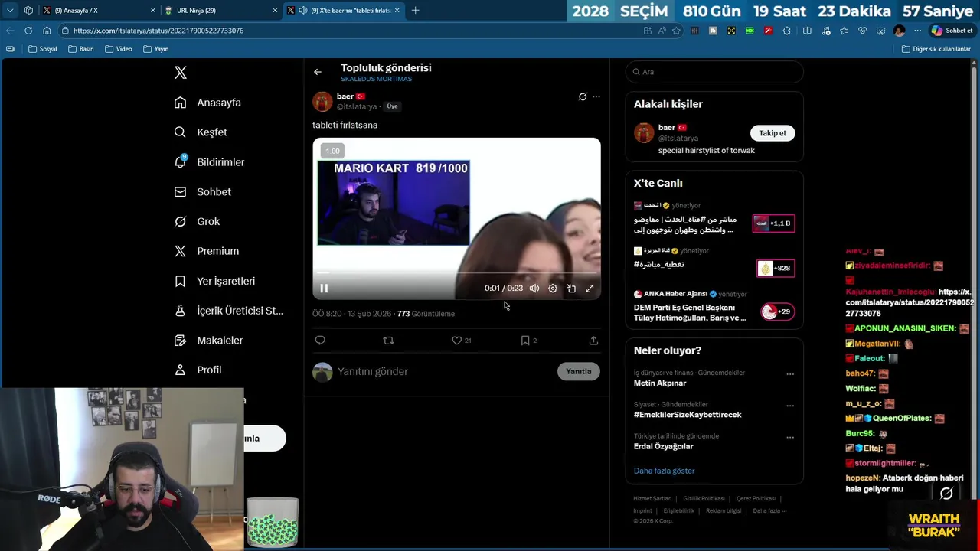Open Sosyal bookmarks folder

tap(43, 49)
